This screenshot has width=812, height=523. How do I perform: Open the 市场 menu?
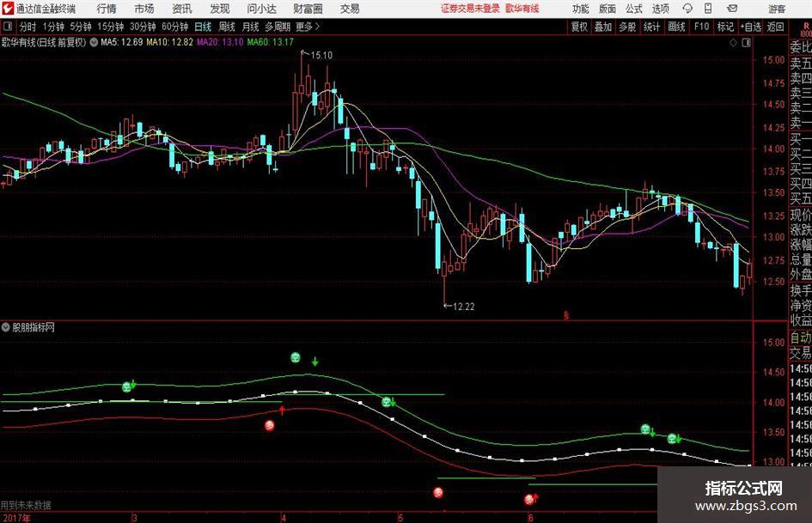pos(144,9)
